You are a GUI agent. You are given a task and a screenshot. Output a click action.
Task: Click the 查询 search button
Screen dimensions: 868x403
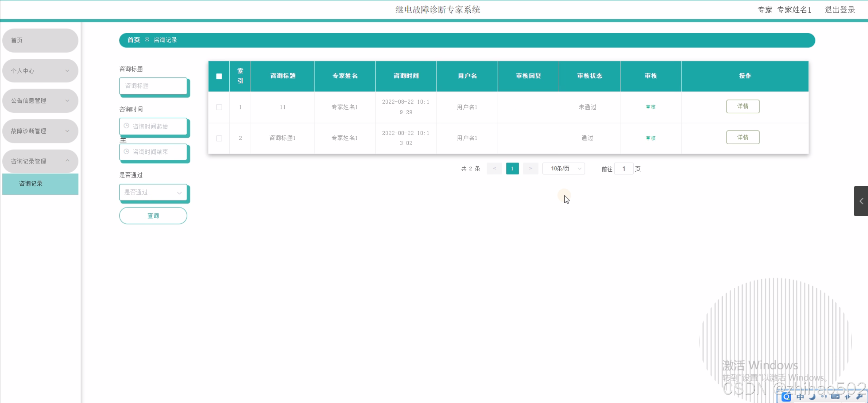click(153, 216)
